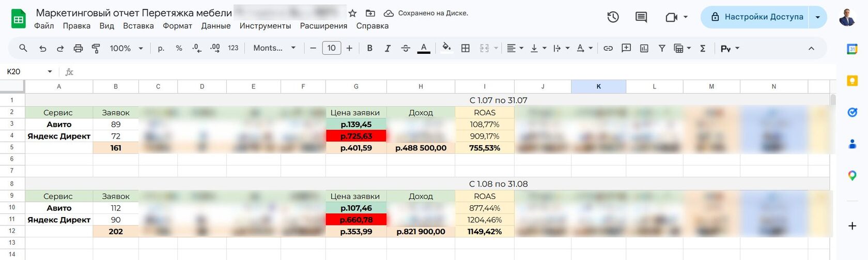Open the Формат menu
Screen dimensions: 868x260
pyautogui.click(x=177, y=26)
